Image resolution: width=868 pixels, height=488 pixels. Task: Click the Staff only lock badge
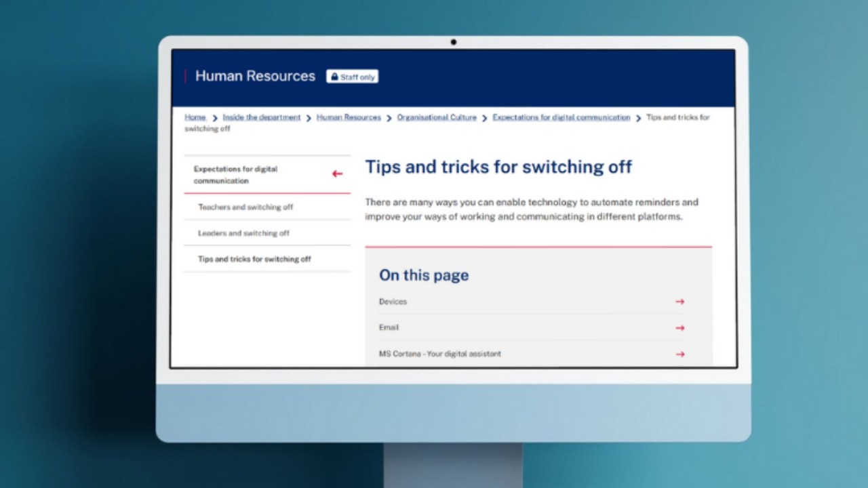[352, 77]
